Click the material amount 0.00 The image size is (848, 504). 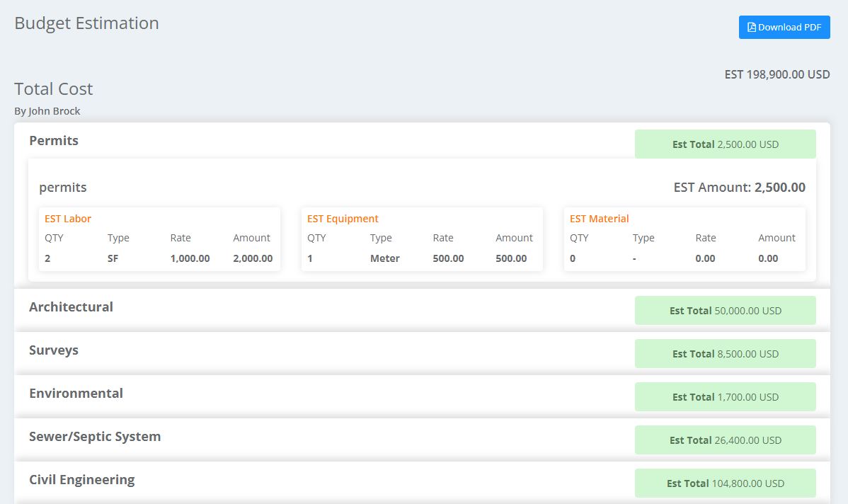click(768, 258)
